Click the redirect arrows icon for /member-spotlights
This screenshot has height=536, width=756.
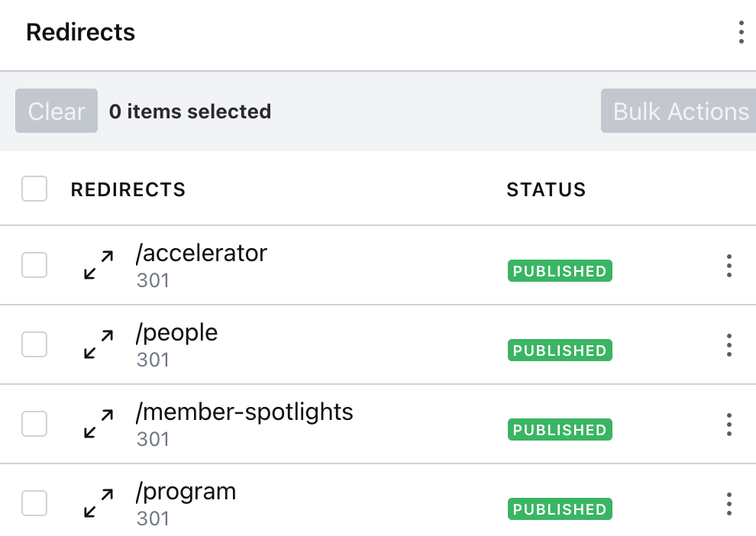click(99, 424)
